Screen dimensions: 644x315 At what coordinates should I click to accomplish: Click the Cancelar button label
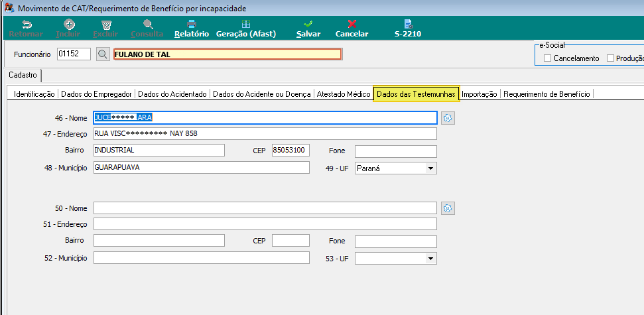(352, 34)
